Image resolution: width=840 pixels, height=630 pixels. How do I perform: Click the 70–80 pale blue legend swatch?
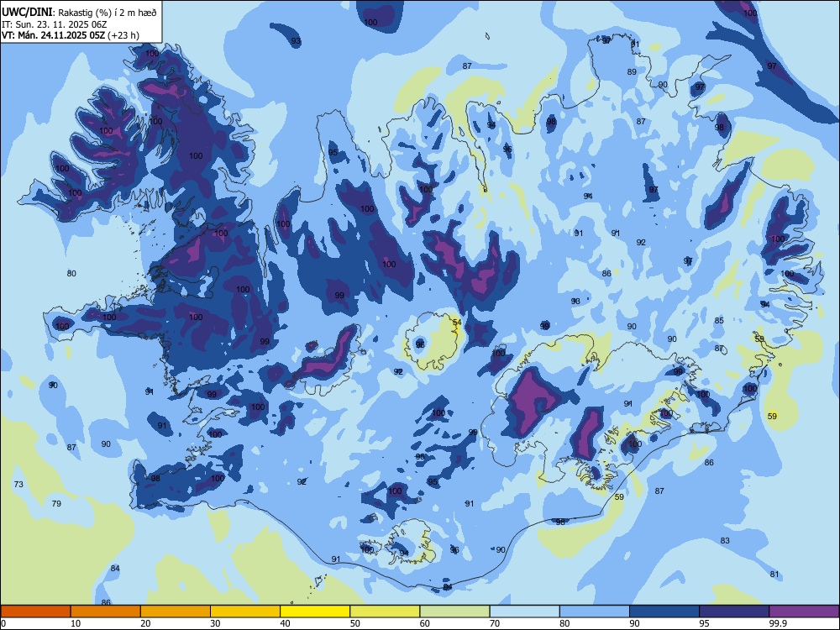pyautogui.click(x=524, y=612)
